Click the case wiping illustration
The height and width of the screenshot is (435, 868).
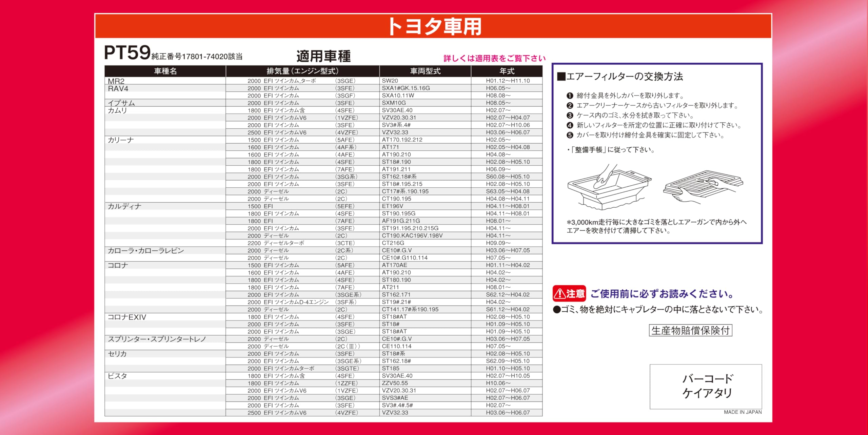pyautogui.click(x=609, y=187)
